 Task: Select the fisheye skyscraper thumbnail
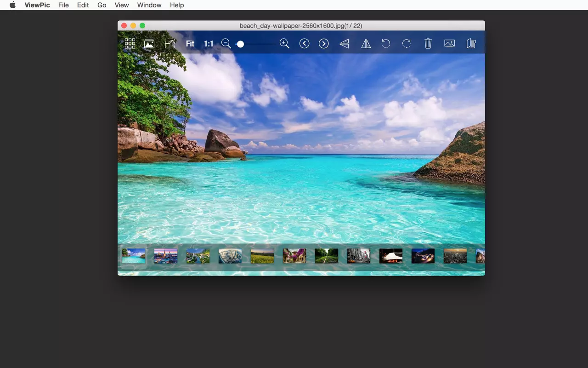pyautogui.click(x=230, y=256)
